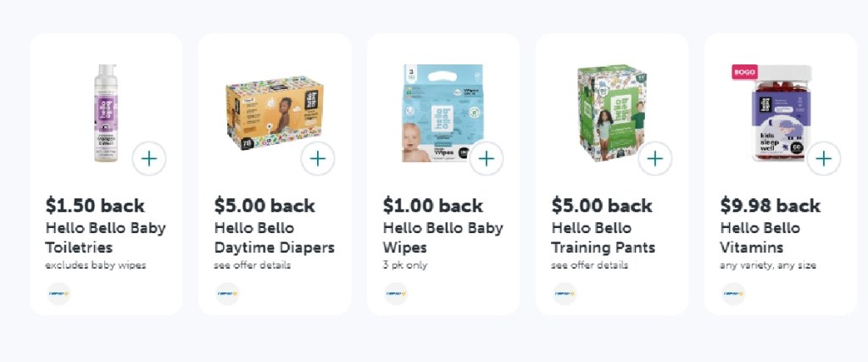Open Baby Toiletries product image

tap(105, 113)
